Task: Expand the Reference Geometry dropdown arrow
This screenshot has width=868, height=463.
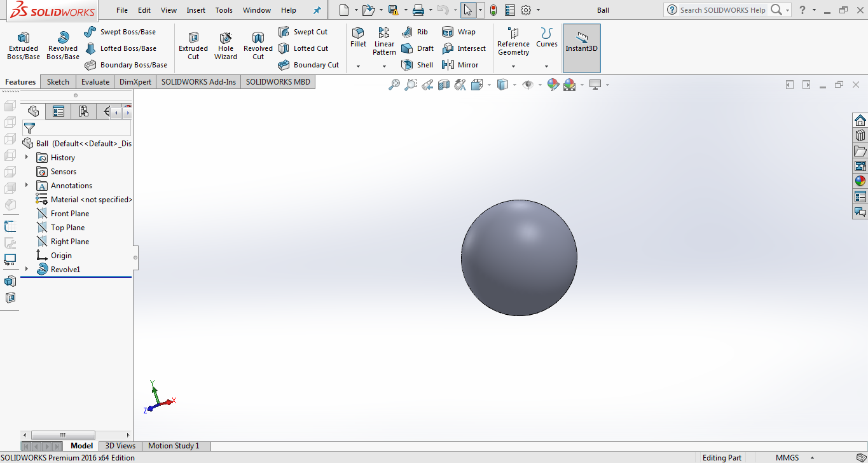Action: 513,66
